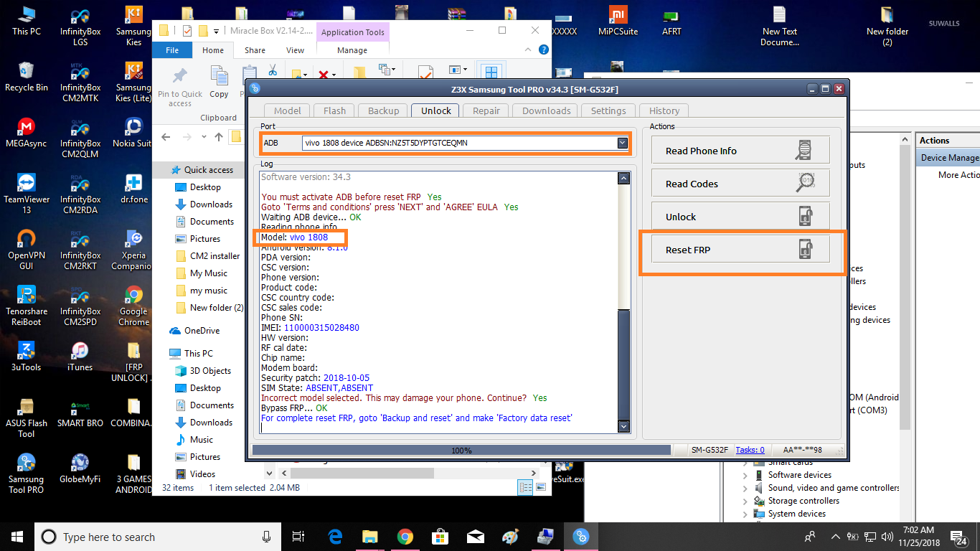This screenshot has height=551, width=980.
Task: Switch to Share tab in File Explorer
Action: click(255, 50)
